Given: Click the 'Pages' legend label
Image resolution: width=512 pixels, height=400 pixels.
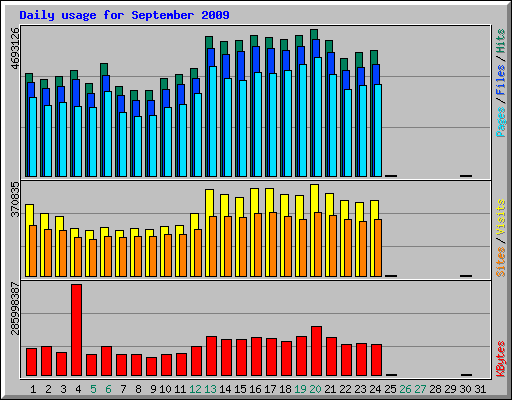Looking at the screenshot, I should pos(501,122).
